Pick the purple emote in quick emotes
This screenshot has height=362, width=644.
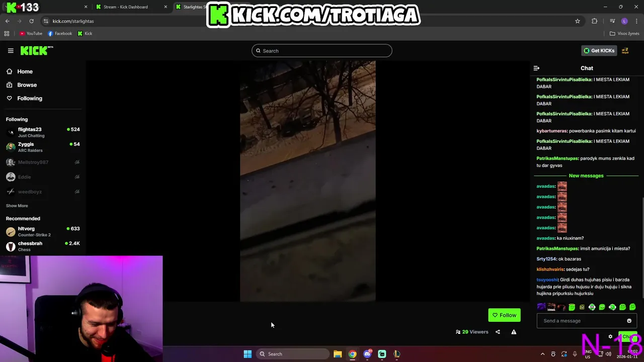pyautogui.click(x=541, y=307)
